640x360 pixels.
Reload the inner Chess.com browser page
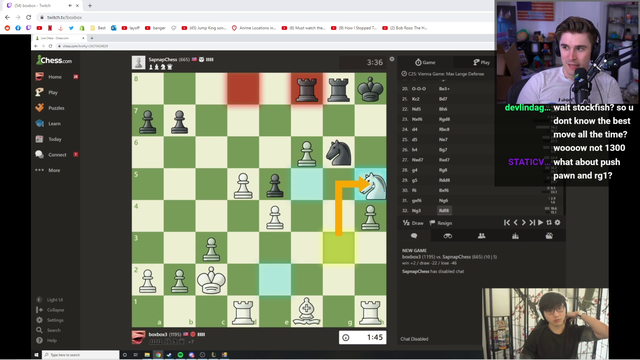point(51,46)
